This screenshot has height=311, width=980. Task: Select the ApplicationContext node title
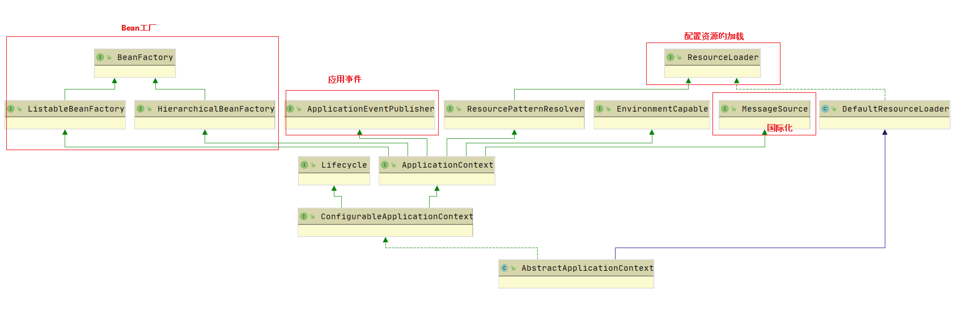[x=447, y=165]
